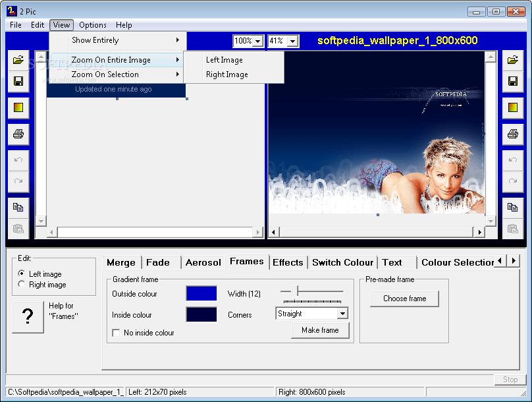Click the right image vertical scrollbar up arrow

pyautogui.click(x=491, y=57)
